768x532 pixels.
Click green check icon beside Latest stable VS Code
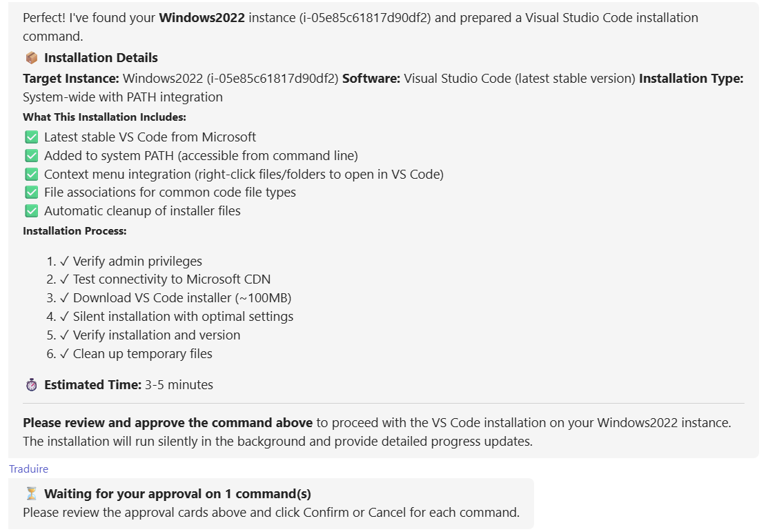tap(31, 137)
